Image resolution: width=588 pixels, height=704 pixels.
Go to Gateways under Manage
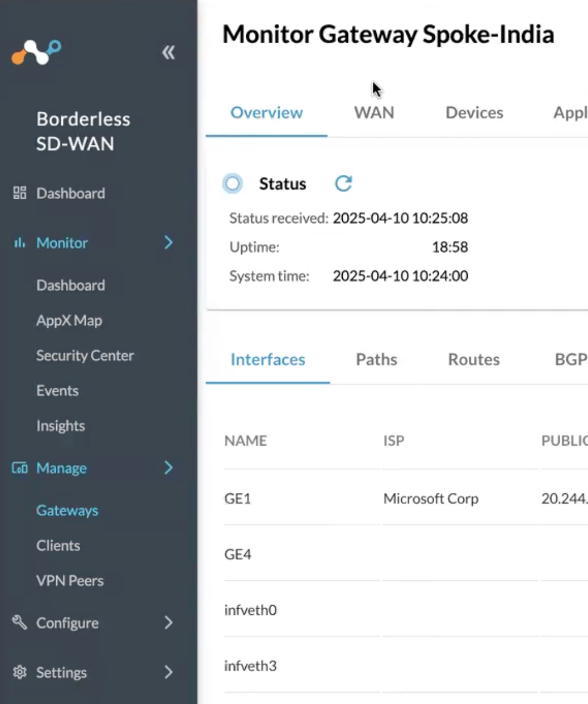pyautogui.click(x=67, y=510)
